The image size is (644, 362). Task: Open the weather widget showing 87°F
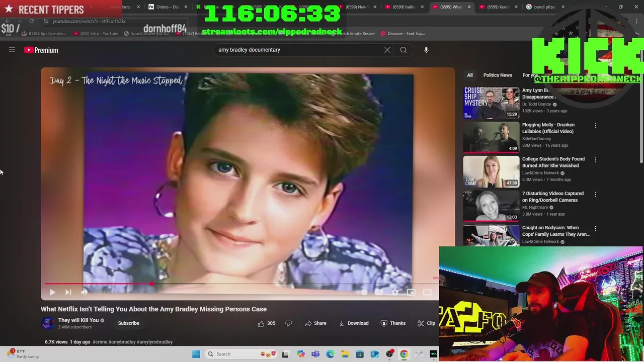click(23, 354)
